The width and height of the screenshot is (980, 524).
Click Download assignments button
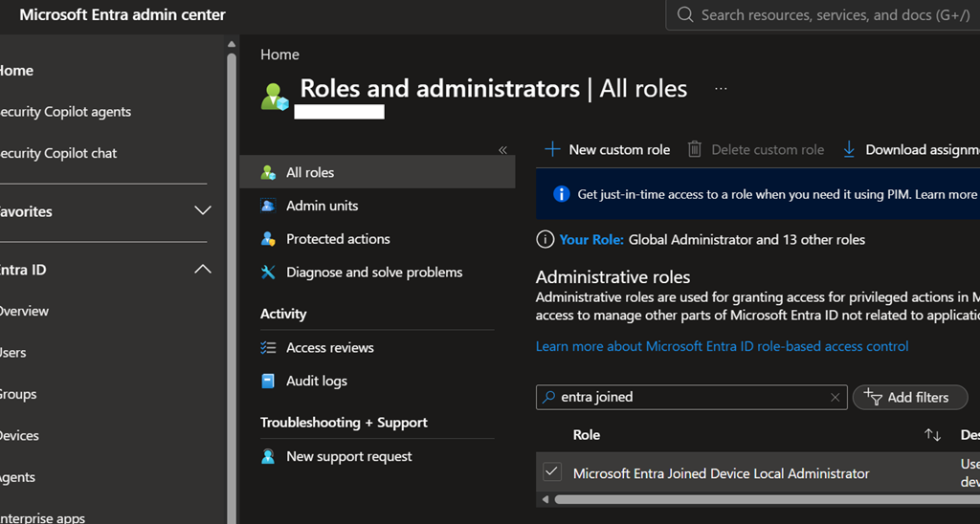911,150
